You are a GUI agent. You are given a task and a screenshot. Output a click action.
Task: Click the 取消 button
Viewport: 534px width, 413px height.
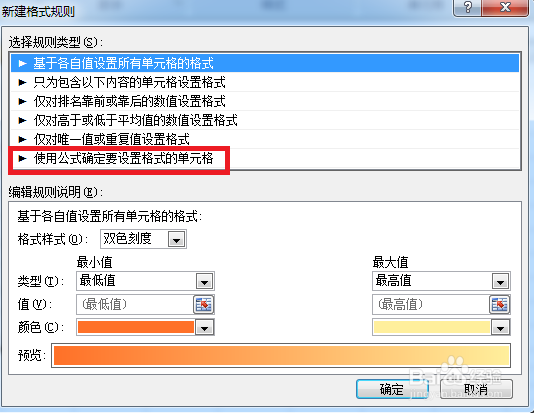tap(476, 389)
